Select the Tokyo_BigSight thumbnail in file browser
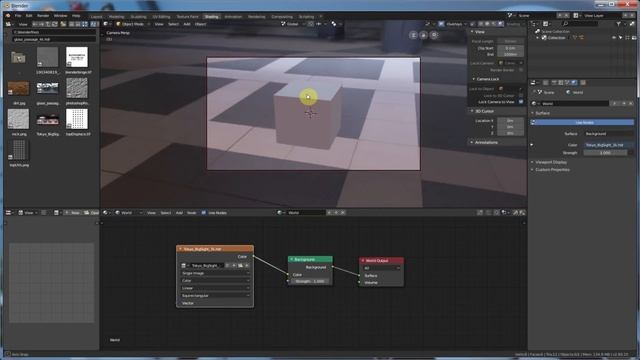Screen dimensions: 640x360 tap(47, 120)
